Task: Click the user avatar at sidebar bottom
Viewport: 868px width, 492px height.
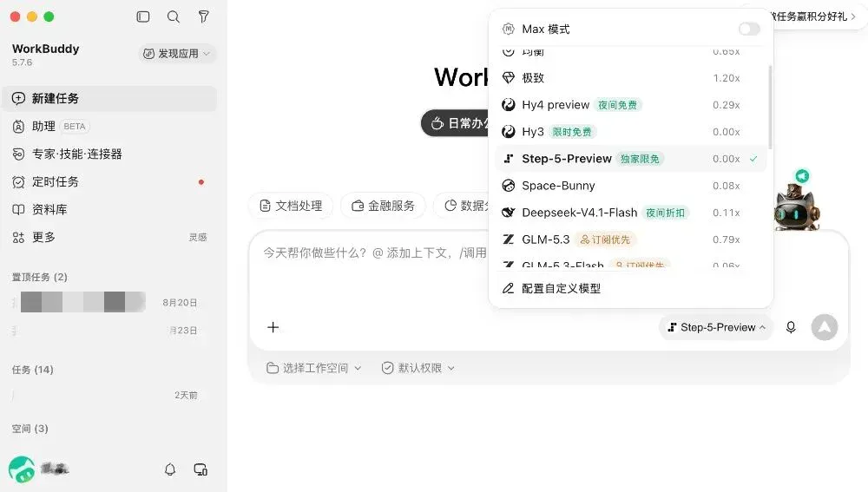Action: [x=23, y=469]
